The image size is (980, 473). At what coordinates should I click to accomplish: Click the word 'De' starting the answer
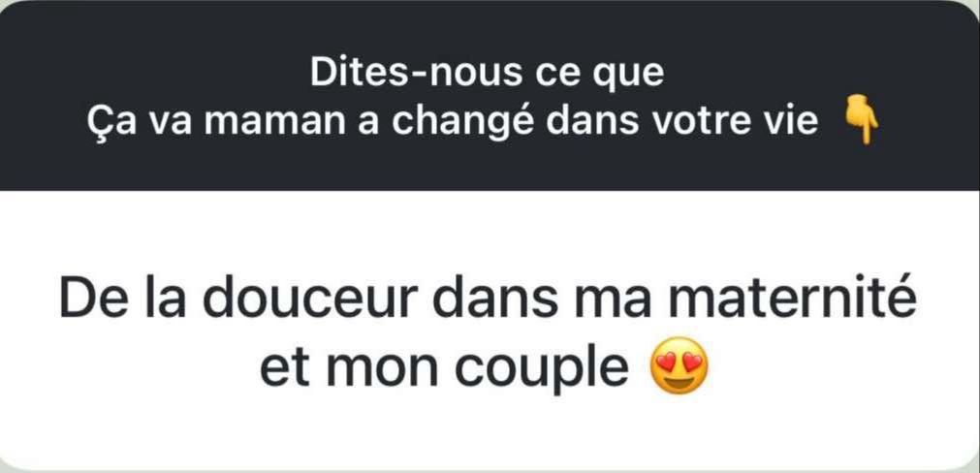point(86,300)
